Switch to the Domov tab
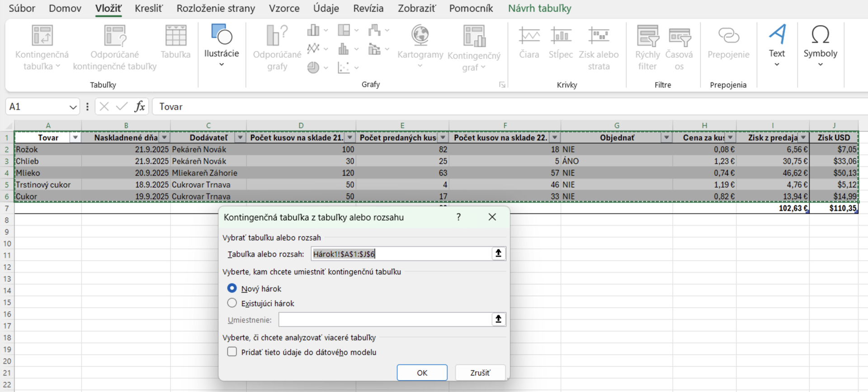Screen dimensions: 868x392 (x=65, y=8)
